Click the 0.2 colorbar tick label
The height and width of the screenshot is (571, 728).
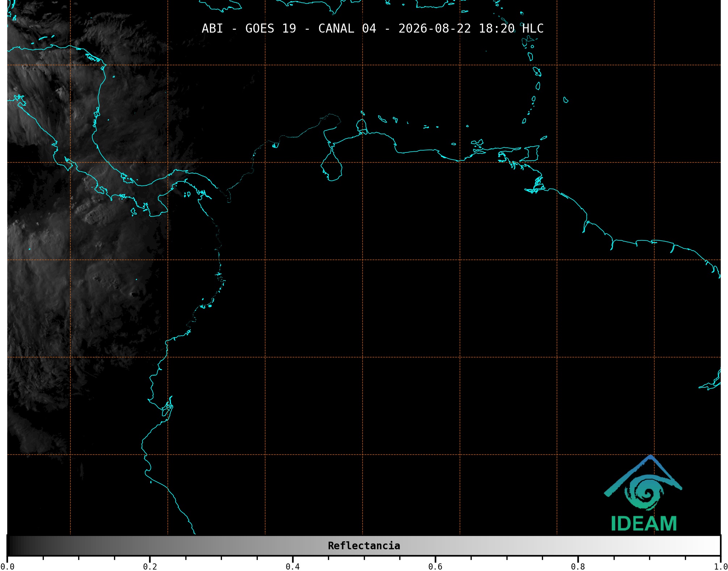pos(150,567)
